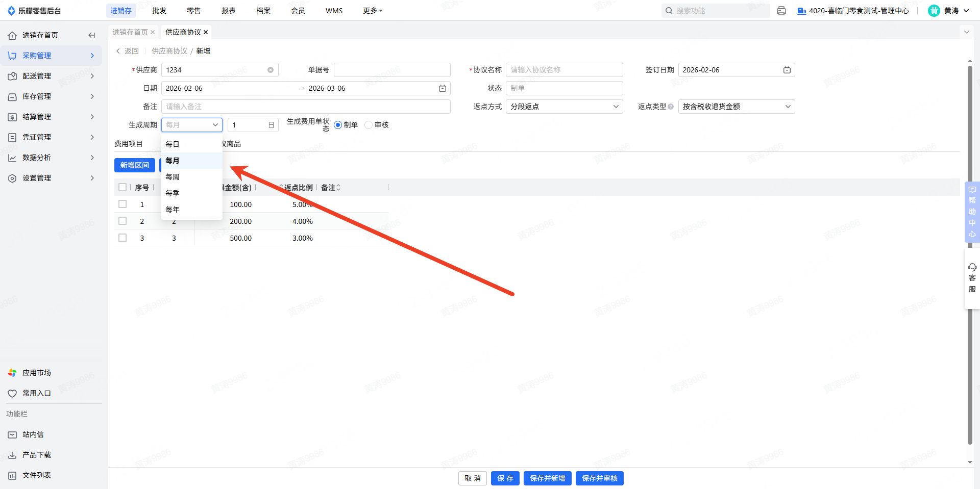980x489 pixels.
Task: Open the 日期 range calendar icon
Action: coord(443,88)
